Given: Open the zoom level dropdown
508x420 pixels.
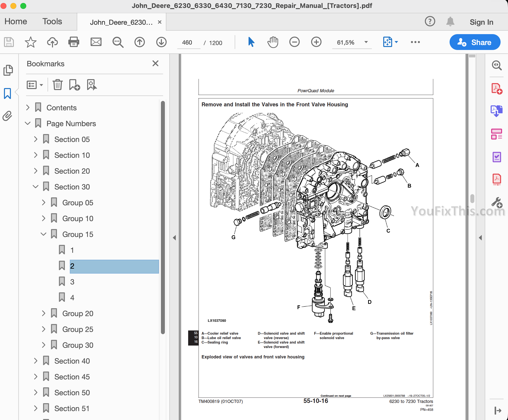Looking at the screenshot, I should point(366,42).
